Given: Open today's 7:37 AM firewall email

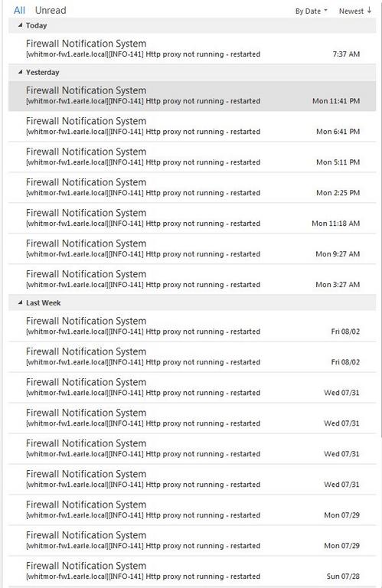Looking at the screenshot, I should (192, 49).
